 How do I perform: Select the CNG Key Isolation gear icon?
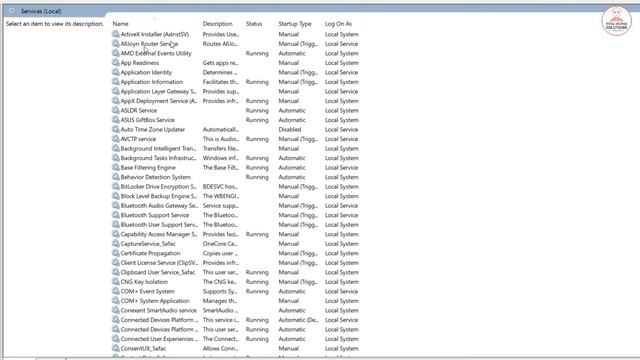click(x=116, y=282)
